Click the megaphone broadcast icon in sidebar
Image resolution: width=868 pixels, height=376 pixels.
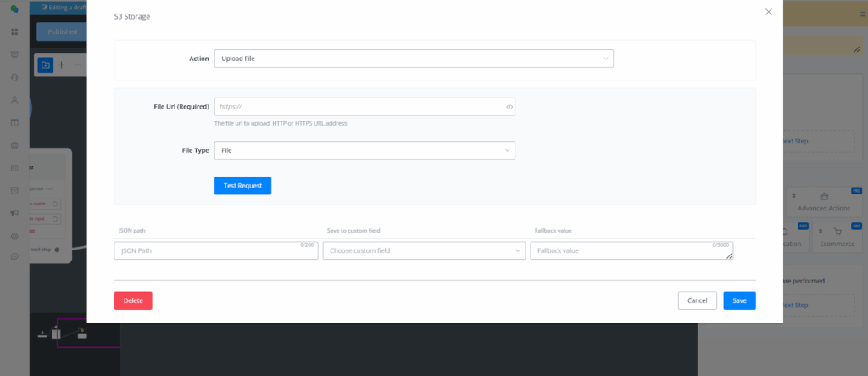pyautogui.click(x=14, y=212)
